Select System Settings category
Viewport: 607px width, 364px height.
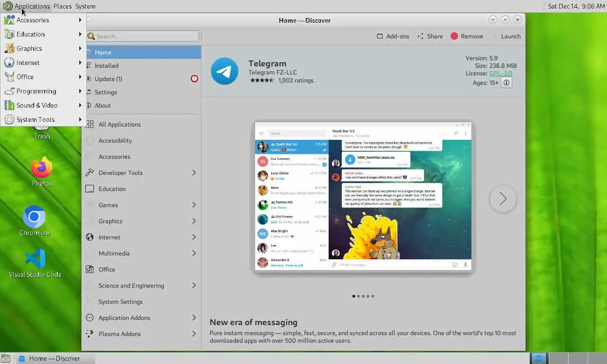[141, 301]
